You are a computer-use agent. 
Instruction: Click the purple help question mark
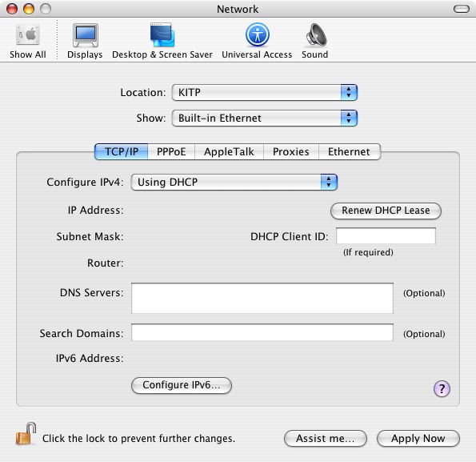click(x=442, y=389)
